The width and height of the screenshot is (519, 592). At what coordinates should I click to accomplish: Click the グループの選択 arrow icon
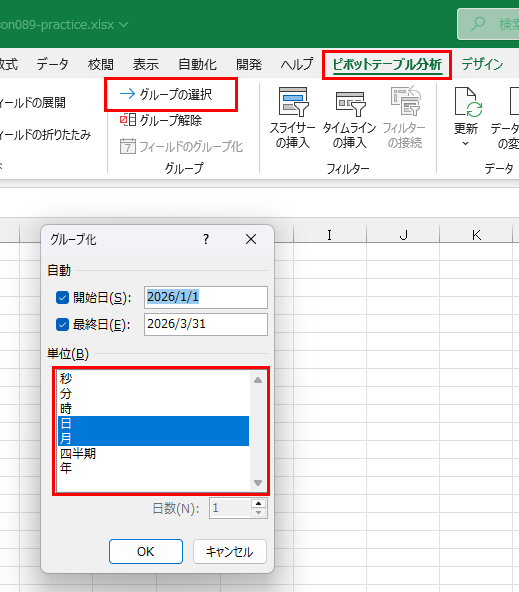[128, 93]
